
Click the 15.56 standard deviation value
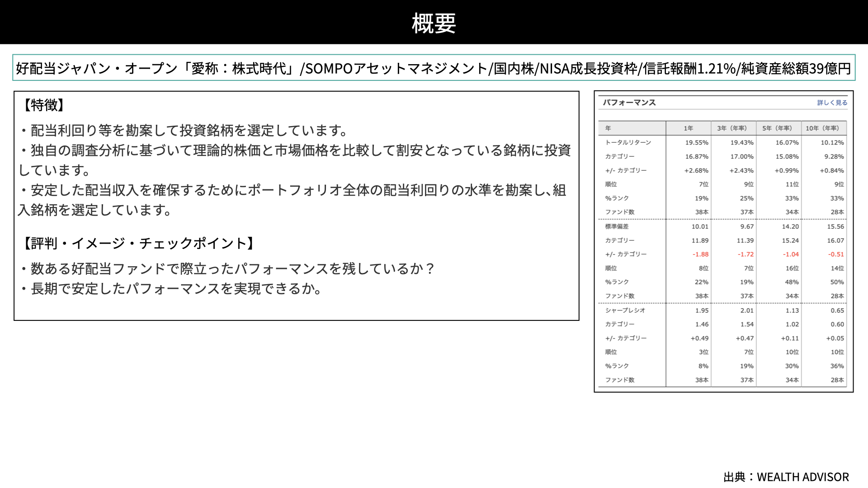click(835, 226)
